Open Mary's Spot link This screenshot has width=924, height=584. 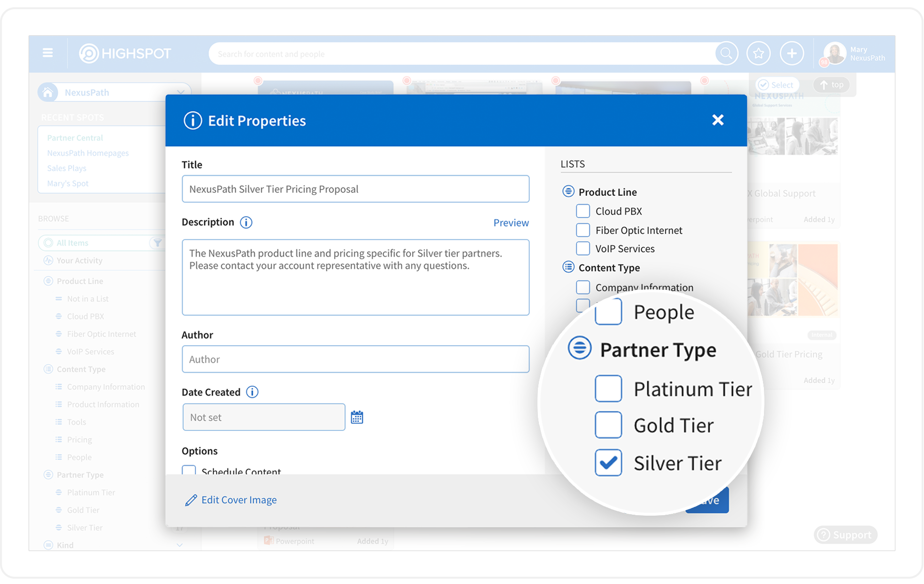point(68,184)
